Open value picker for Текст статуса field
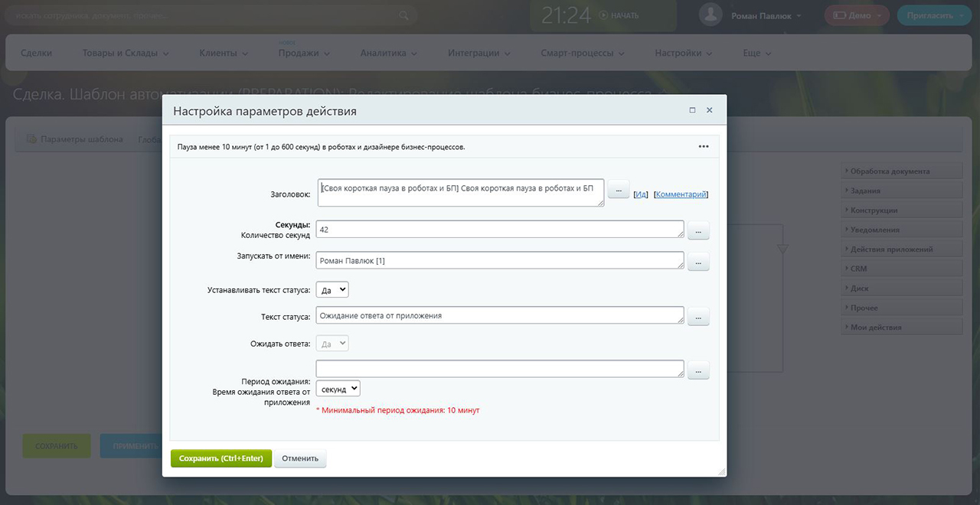Image resolution: width=980 pixels, height=505 pixels. [x=698, y=317]
